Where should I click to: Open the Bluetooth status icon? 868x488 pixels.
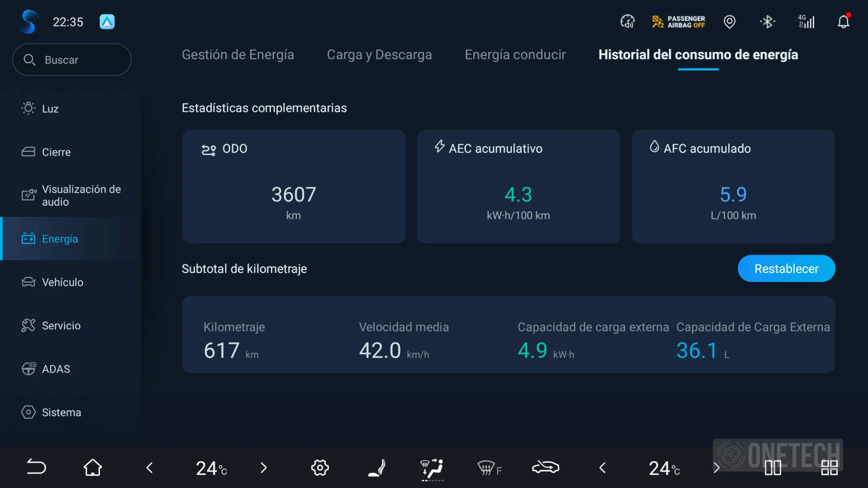767,22
